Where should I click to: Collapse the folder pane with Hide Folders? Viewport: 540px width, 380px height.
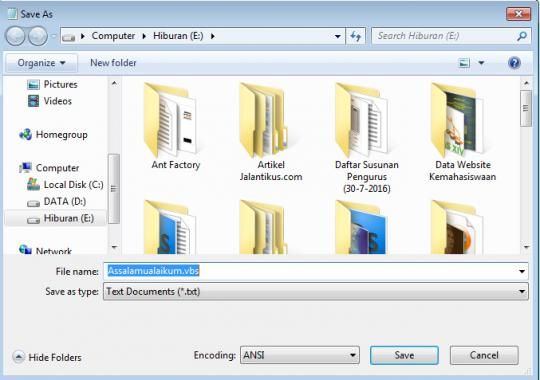point(47,357)
